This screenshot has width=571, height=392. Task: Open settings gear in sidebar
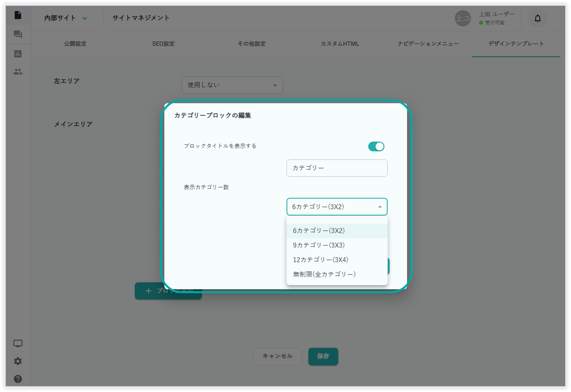coord(18,361)
